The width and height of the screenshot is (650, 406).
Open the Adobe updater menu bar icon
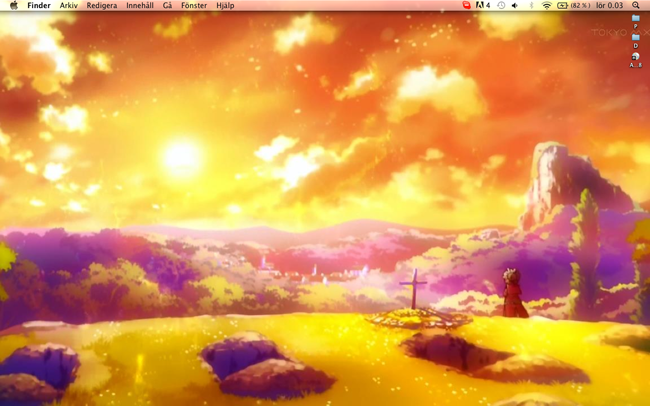(483, 5)
